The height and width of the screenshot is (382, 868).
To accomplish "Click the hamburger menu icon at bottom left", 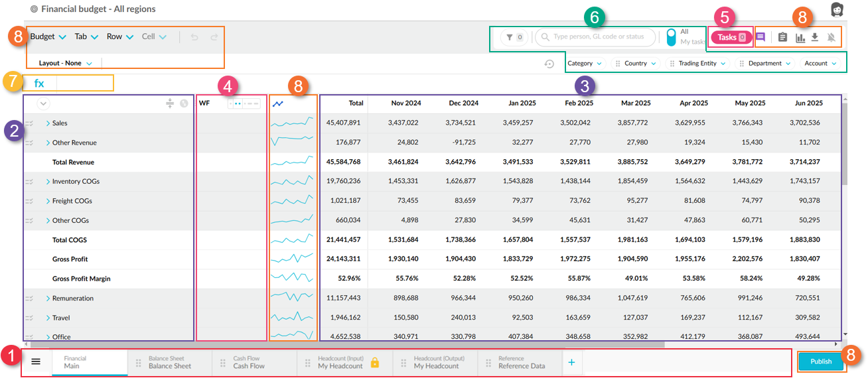I will tap(36, 361).
